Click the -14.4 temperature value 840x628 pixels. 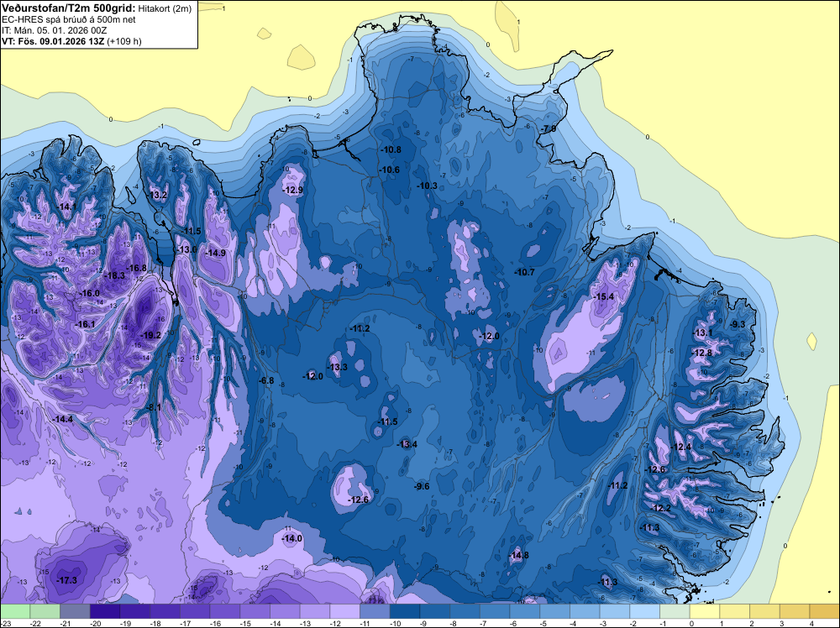point(63,419)
